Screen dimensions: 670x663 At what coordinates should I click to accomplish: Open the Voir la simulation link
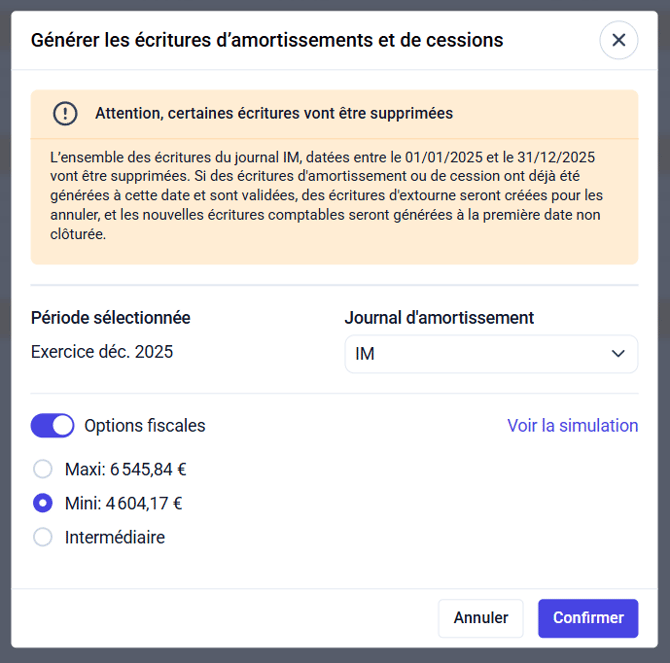(572, 426)
